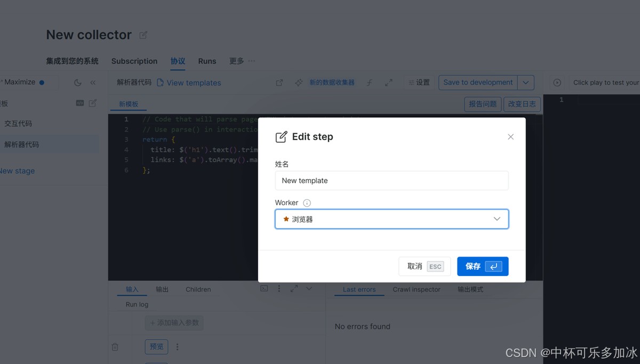Close the Edit step dialog
The height and width of the screenshot is (364, 640).
coord(510,137)
